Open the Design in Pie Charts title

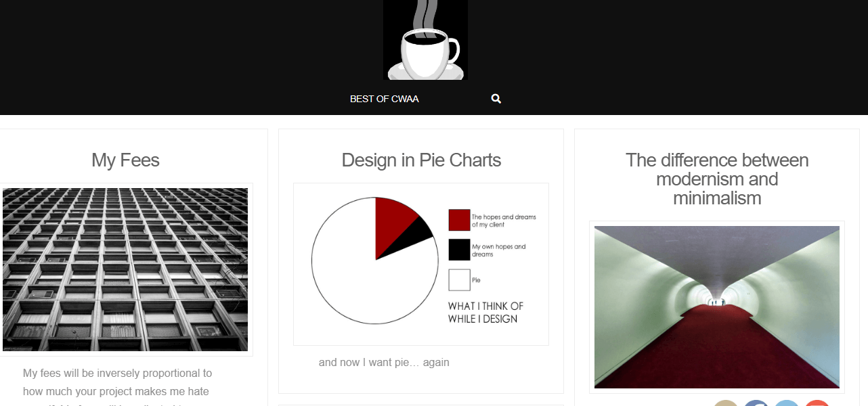point(421,160)
